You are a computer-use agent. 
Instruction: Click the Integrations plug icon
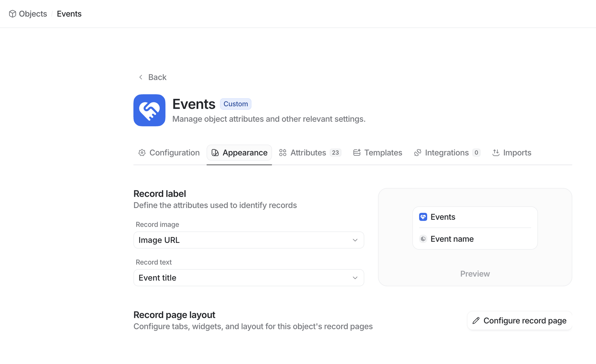pyautogui.click(x=418, y=153)
